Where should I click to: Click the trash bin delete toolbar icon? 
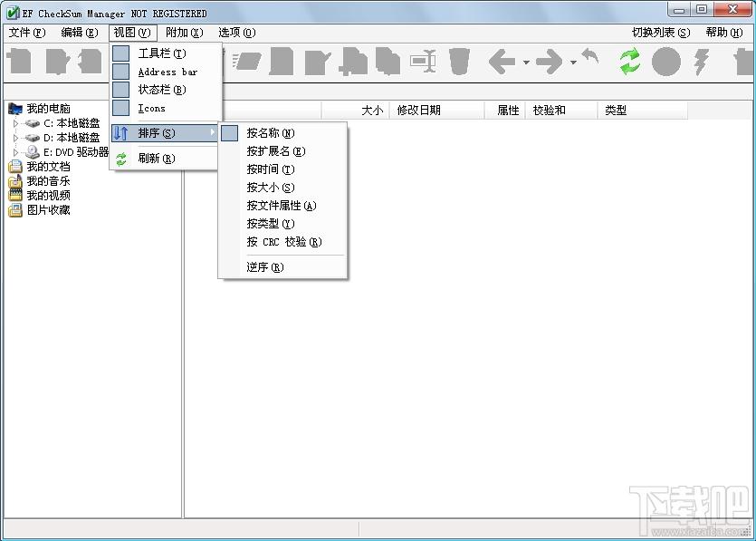click(x=458, y=62)
